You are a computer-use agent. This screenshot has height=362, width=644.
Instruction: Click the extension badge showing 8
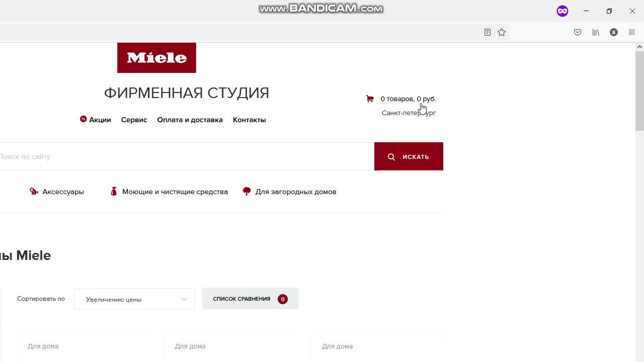pos(614,32)
